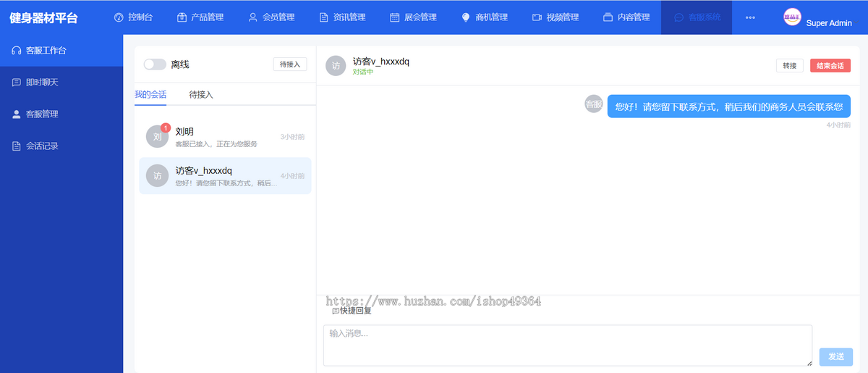Screen dimensions: 868x373
Task: Click the visitor avatar in chat header
Action: [x=336, y=66]
